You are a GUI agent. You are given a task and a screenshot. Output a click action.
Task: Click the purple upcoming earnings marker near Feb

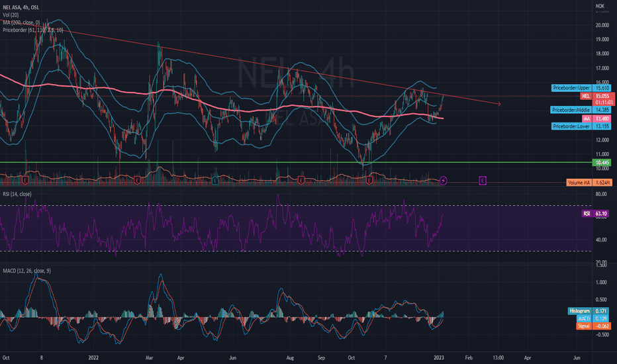coord(483,181)
